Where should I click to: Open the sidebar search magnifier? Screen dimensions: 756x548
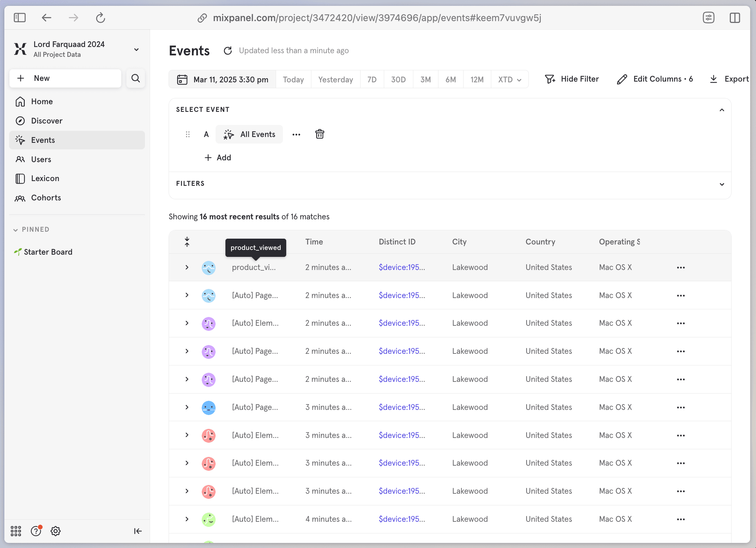pyautogui.click(x=135, y=78)
